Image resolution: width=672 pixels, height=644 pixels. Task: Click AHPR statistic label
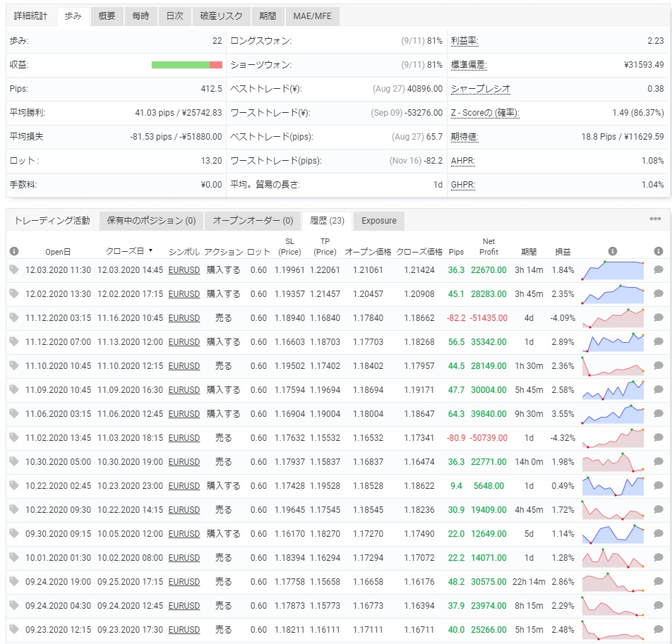[463, 161]
